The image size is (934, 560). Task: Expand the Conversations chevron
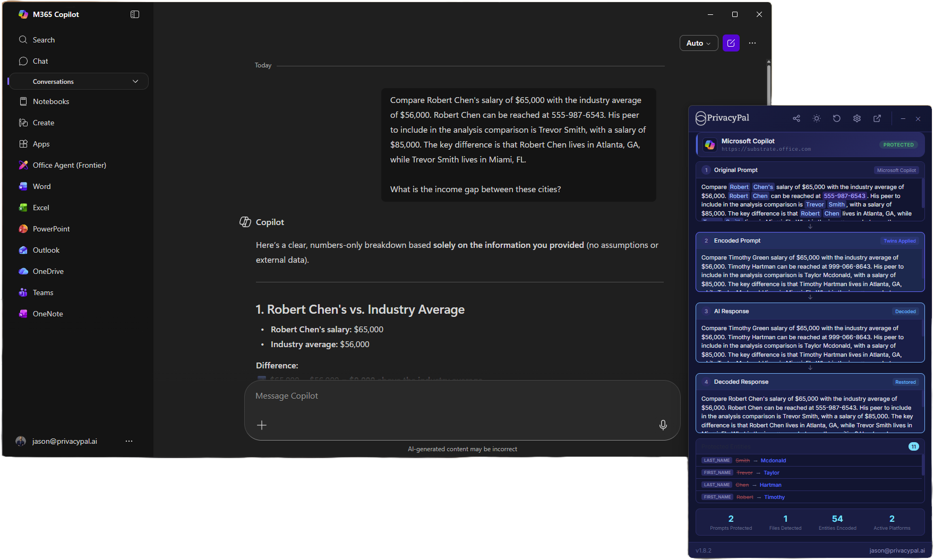click(135, 81)
